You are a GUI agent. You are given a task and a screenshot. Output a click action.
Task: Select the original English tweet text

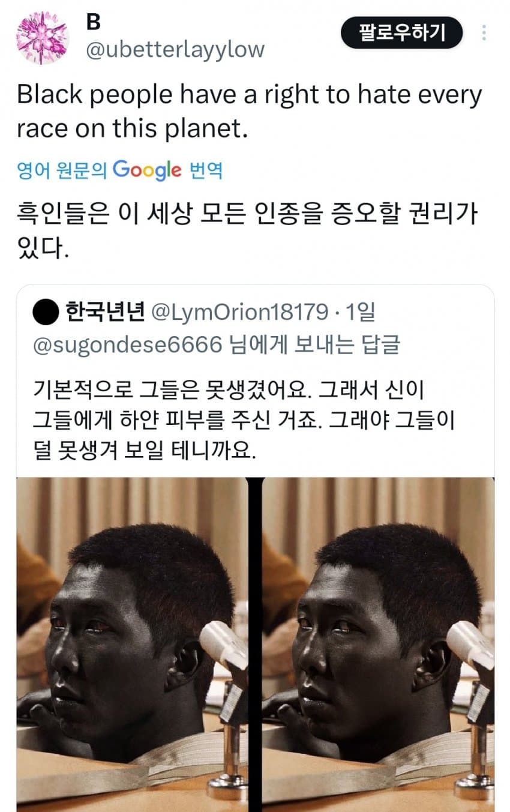click(249, 111)
